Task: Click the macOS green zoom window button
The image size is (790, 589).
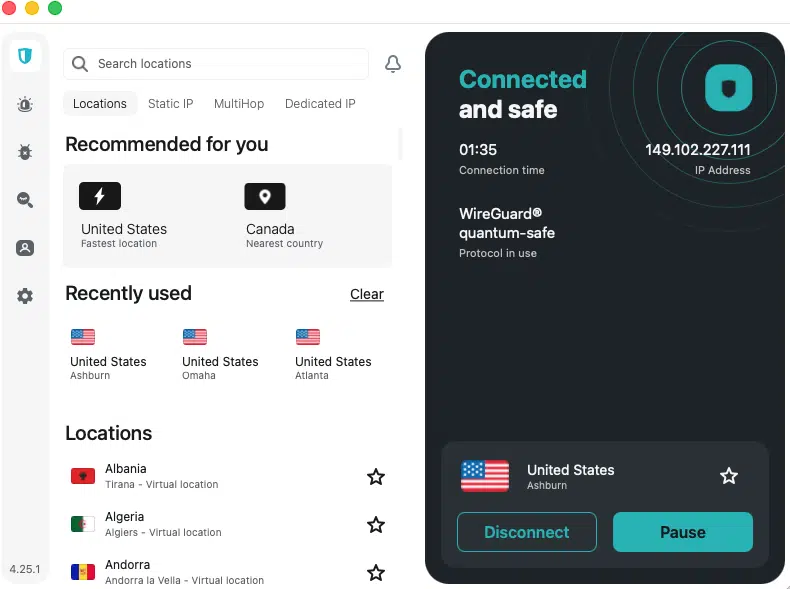Action: (55, 8)
